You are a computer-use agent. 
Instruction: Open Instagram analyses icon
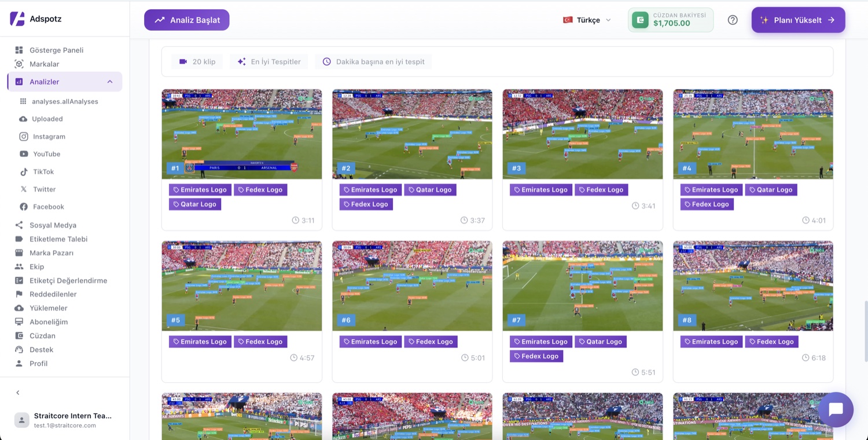[x=24, y=137]
